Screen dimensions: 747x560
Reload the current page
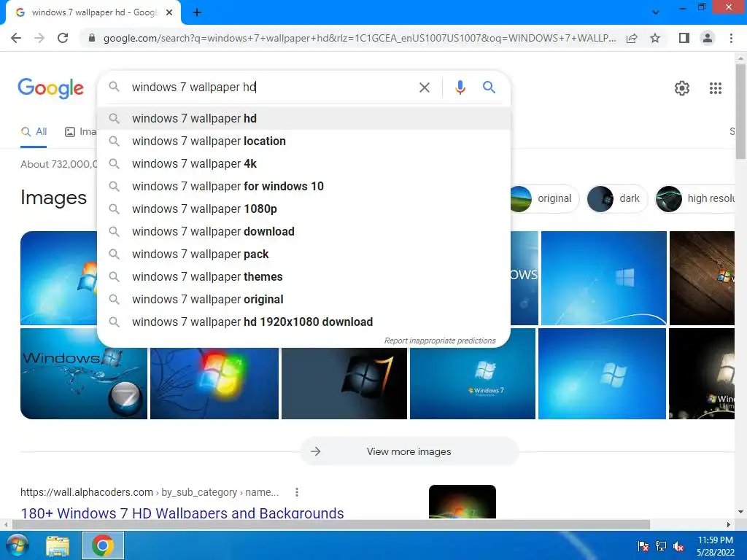click(63, 38)
